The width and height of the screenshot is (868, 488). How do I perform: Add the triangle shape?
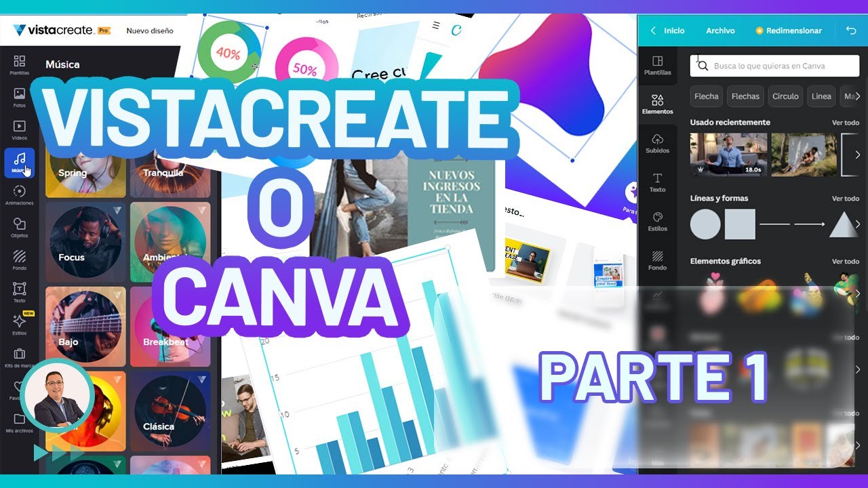pos(844,224)
